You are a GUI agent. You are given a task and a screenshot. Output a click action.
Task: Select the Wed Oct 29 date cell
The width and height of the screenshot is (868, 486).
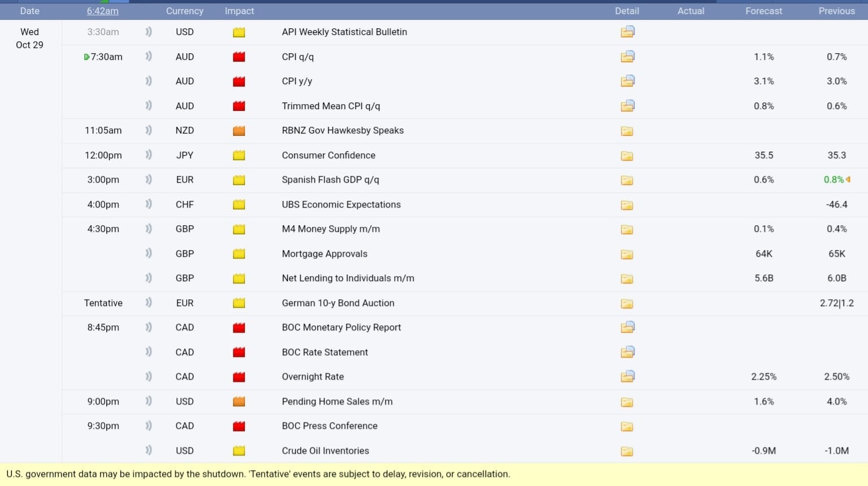(29, 38)
